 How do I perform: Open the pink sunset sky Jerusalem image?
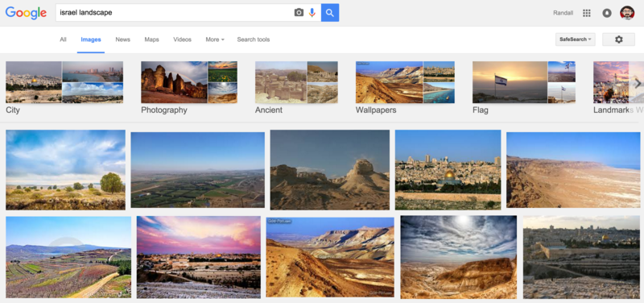tap(198, 257)
